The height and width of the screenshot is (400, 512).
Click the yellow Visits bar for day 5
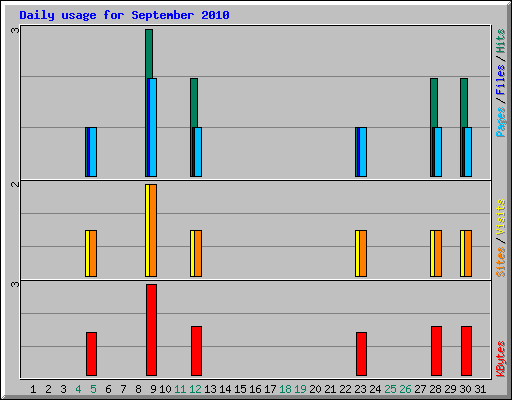[87, 253]
